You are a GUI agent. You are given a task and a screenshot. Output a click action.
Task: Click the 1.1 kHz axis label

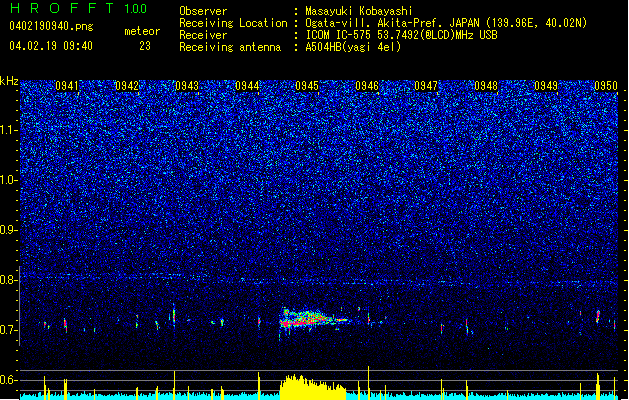click(x=9, y=130)
